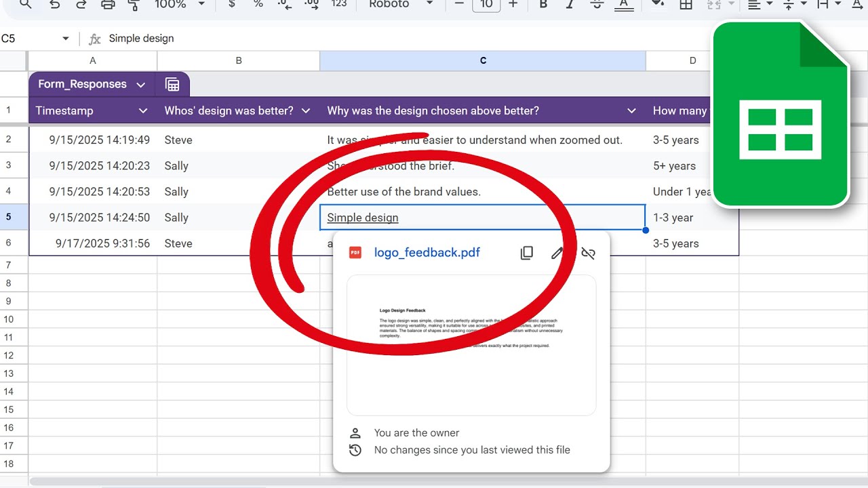Expand the name box C5 dropdown

click(66, 39)
